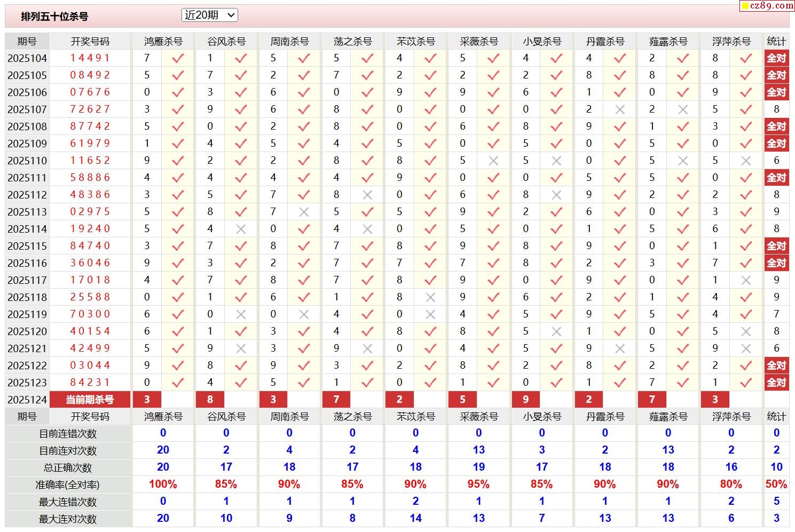795x532 pixels.
Task: Click the X mark under 采薇杀号 in row 2025110
Action: pos(493,161)
